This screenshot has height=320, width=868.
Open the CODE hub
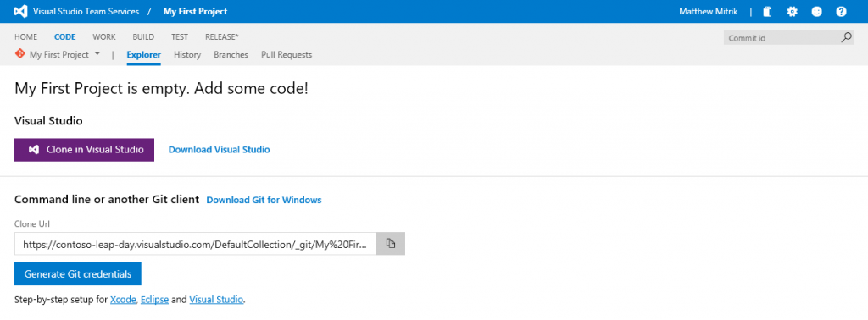click(x=64, y=37)
